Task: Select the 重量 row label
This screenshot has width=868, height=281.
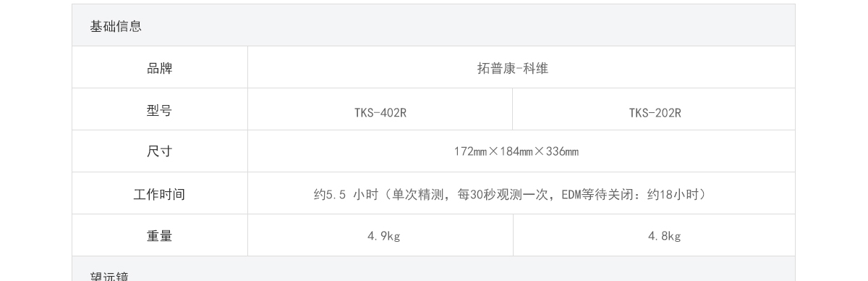Action: pyautogui.click(x=160, y=235)
